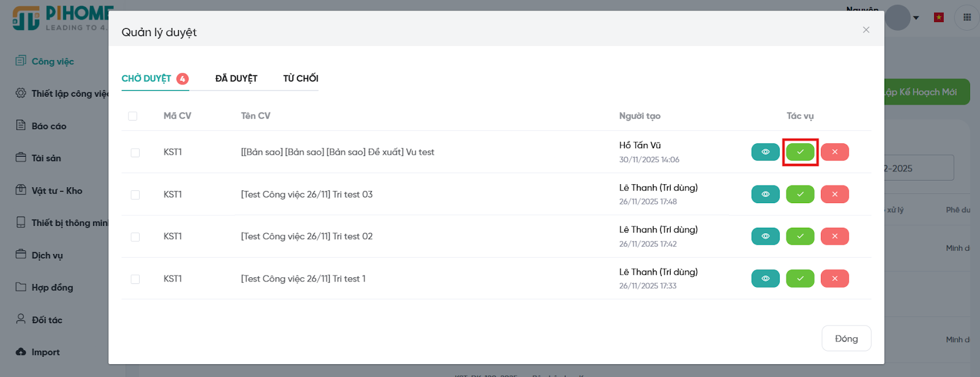
Task: Reject the Tri test 03 task
Action: point(834,194)
